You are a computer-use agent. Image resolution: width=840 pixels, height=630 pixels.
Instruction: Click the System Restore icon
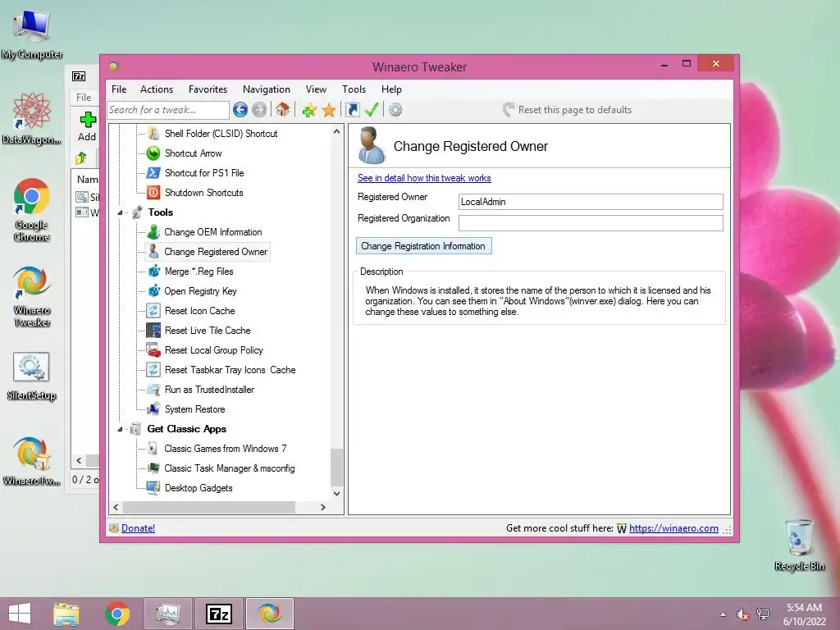pyautogui.click(x=153, y=409)
